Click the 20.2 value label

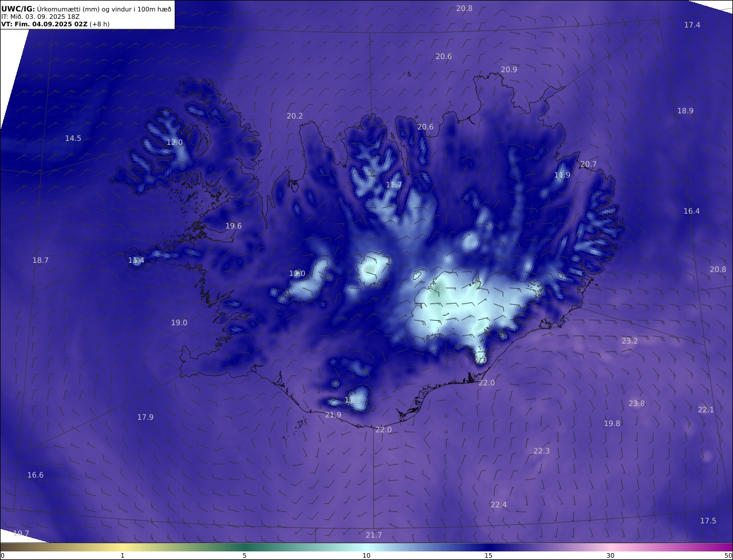pyautogui.click(x=295, y=116)
